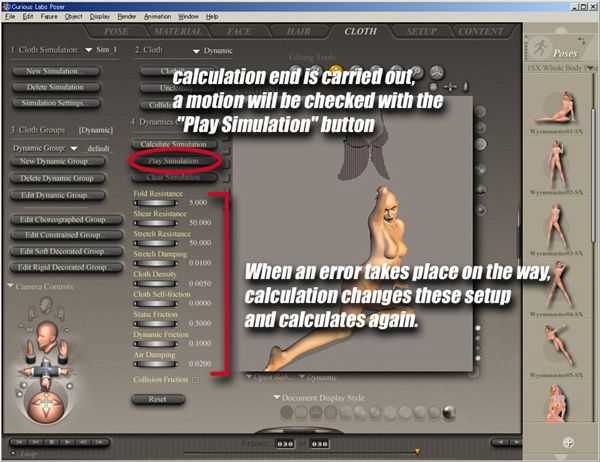Click the gold highlighted editing tool
Screen dimensions: 600x462
(x=336, y=69)
